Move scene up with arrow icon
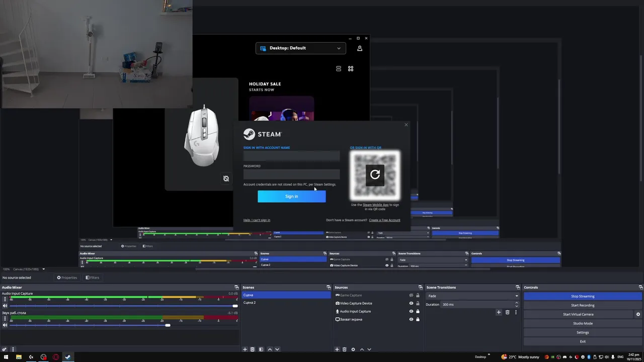This screenshot has width=644, height=362. pyautogui.click(x=270, y=349)
